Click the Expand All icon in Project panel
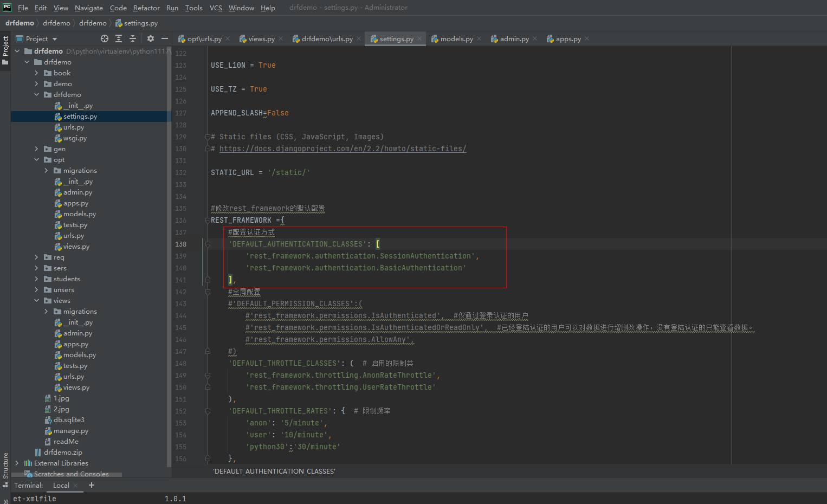This screenshot has width=827, height=504. point(119,38)
